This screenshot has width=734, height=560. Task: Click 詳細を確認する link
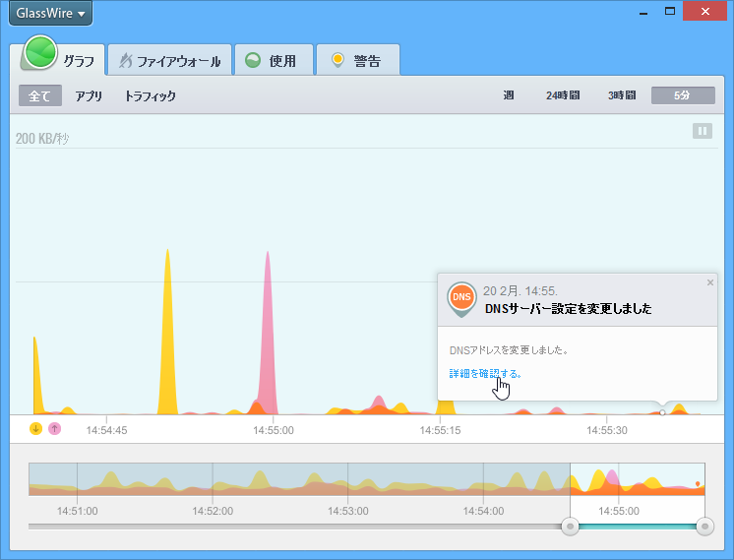tap(485, 374)
